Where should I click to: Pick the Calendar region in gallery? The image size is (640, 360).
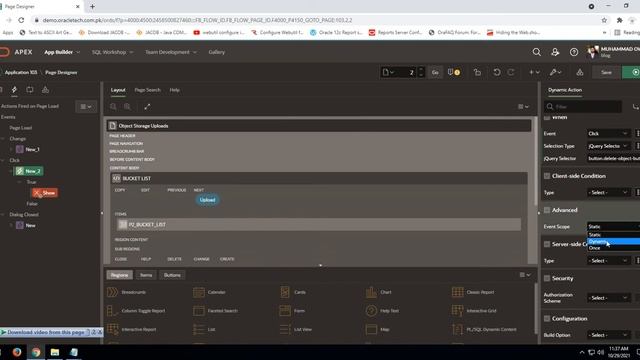[x=209, y=292]
